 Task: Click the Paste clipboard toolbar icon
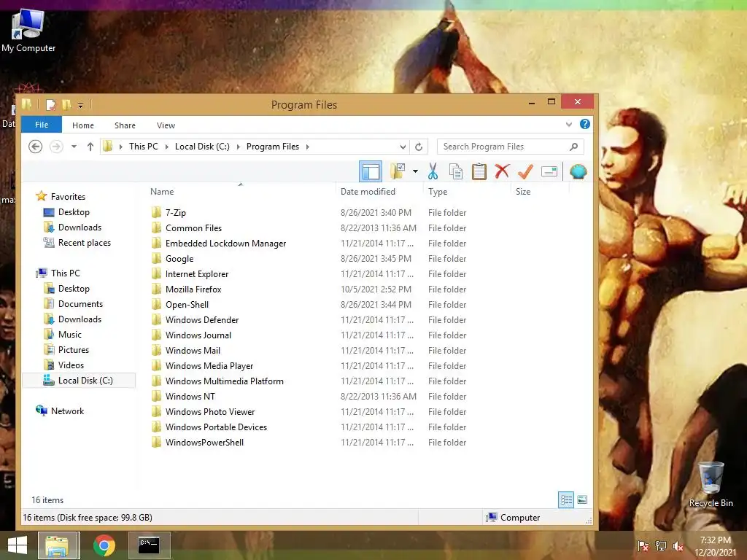click(479, 171)
